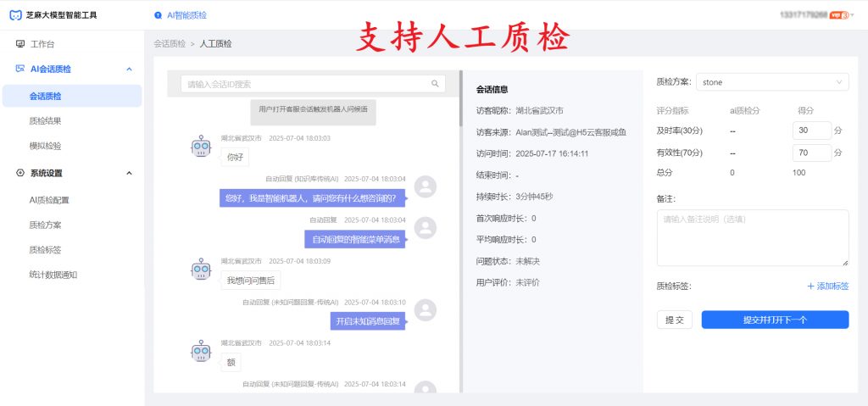Click the 工作台 monitor icon

pyautogui.click(x=20, y=44)
